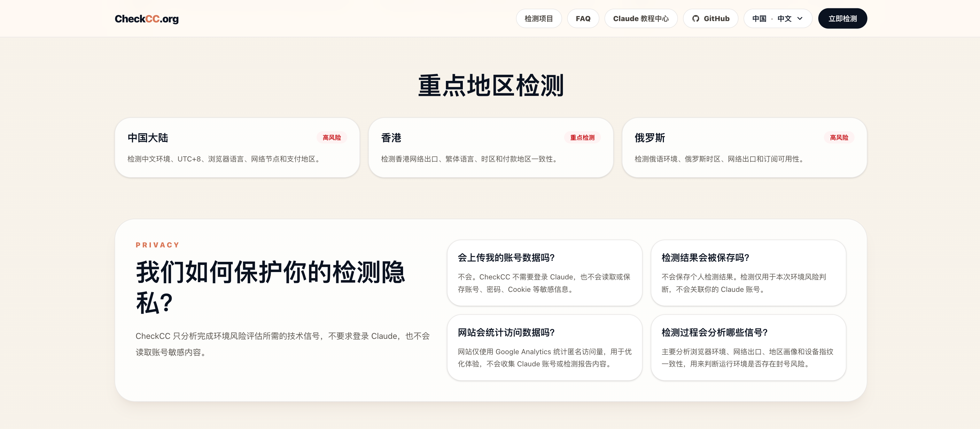Click the 重点地区检测 heading

click(491, 86)
